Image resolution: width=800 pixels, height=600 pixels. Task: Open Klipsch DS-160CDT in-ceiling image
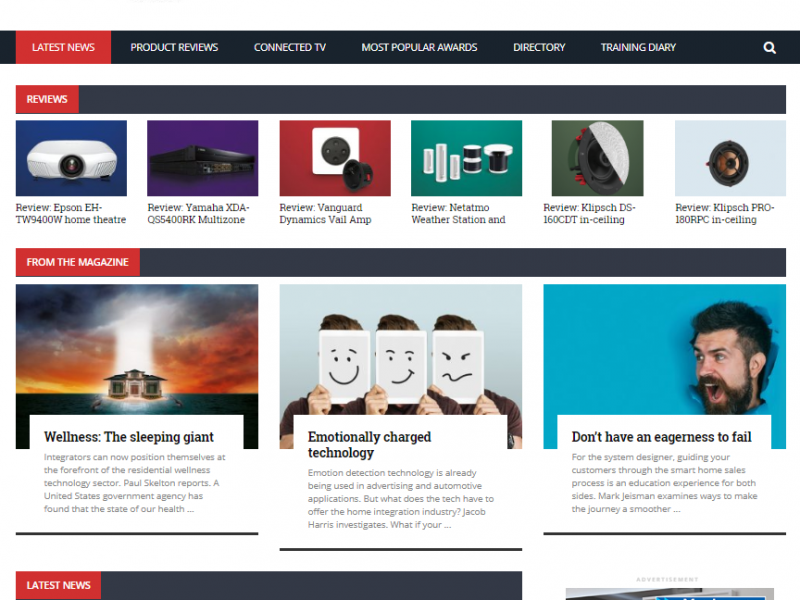pos(597,158)
